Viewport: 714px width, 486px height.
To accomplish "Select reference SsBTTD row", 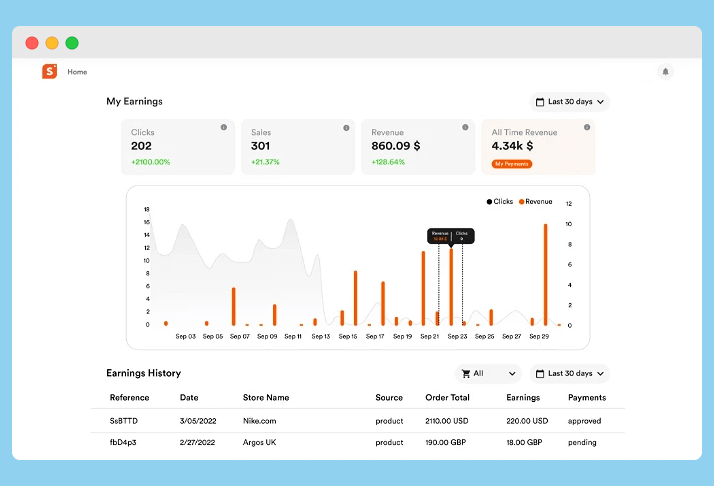I will tap(358, 421).
